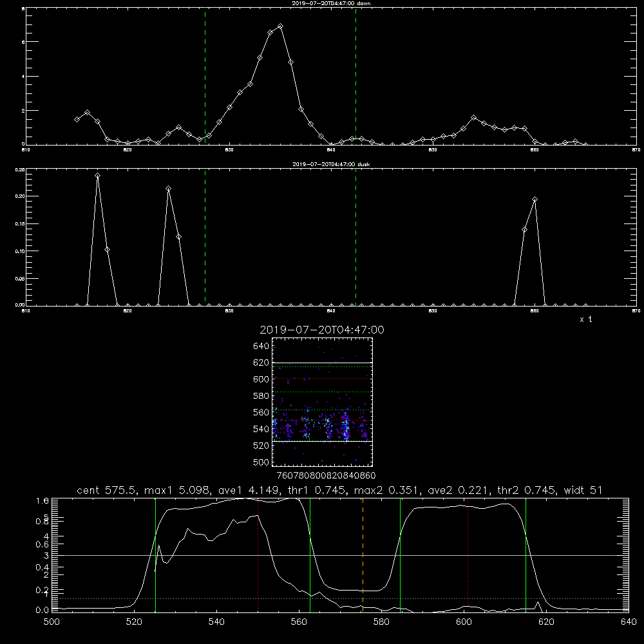Click the spectrogram title '2019-07-20T04:47:00'
The width and height of the screenshot is (644, 644).
(x=322, y=330)
